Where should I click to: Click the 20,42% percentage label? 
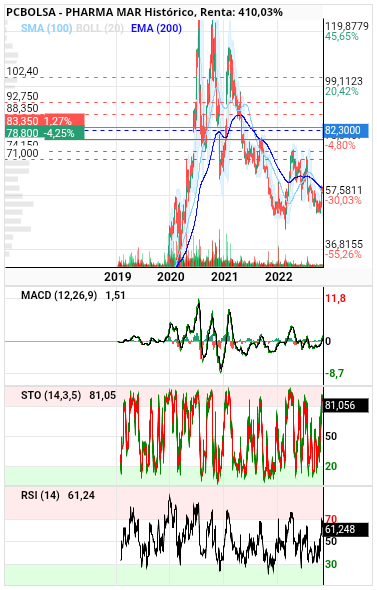[342, 91]
